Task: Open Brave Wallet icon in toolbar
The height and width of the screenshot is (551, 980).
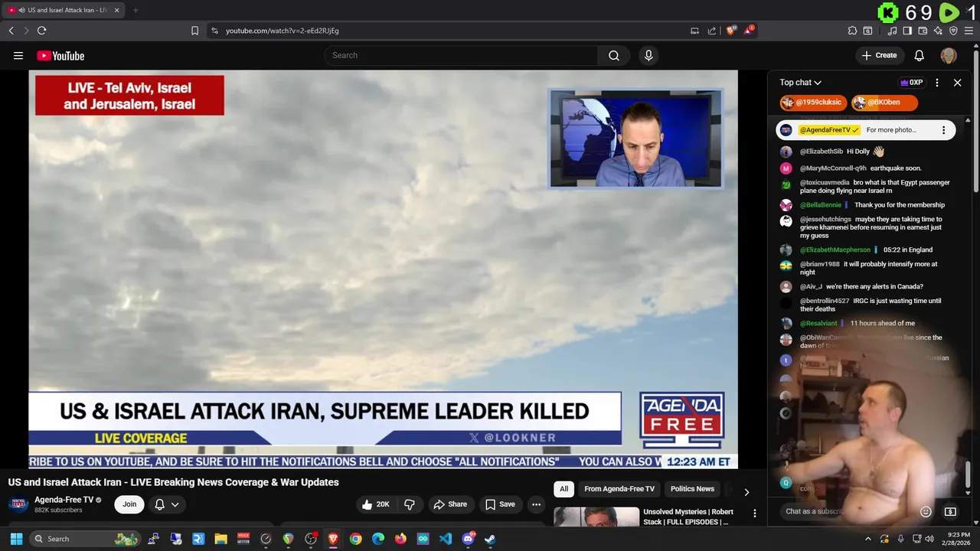Action: pos(923,31)
